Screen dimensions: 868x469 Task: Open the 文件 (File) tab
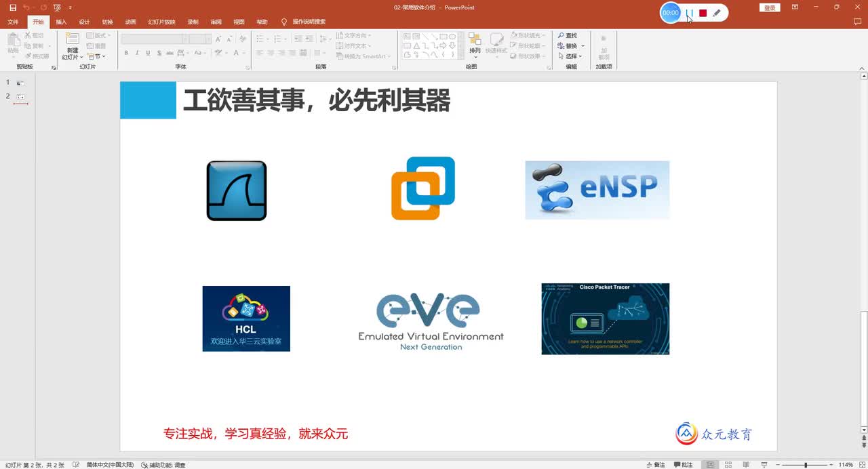[13, 22]
